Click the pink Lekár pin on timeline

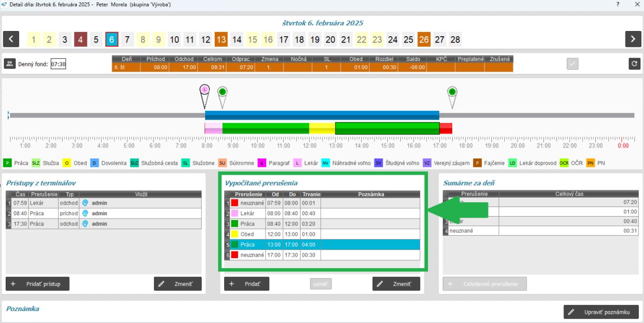coord(205,90)
